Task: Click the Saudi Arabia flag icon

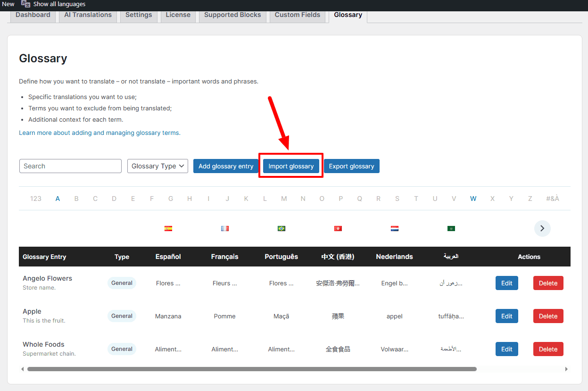Action: 451,228
